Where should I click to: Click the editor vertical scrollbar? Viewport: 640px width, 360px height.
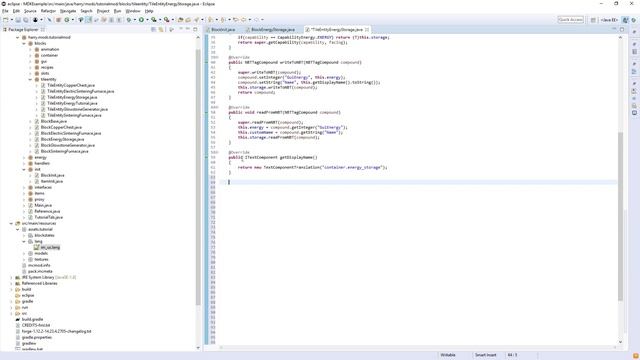pyautogui.click(x=620, y=216)
